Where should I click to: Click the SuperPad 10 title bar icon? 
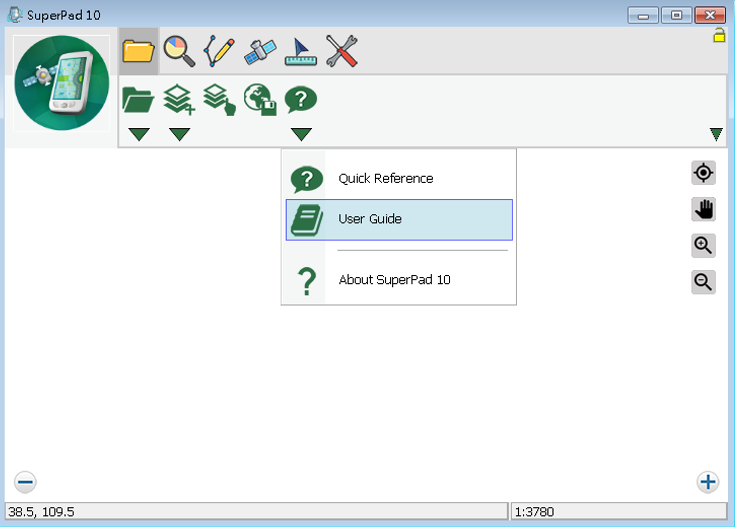point(14,15)
